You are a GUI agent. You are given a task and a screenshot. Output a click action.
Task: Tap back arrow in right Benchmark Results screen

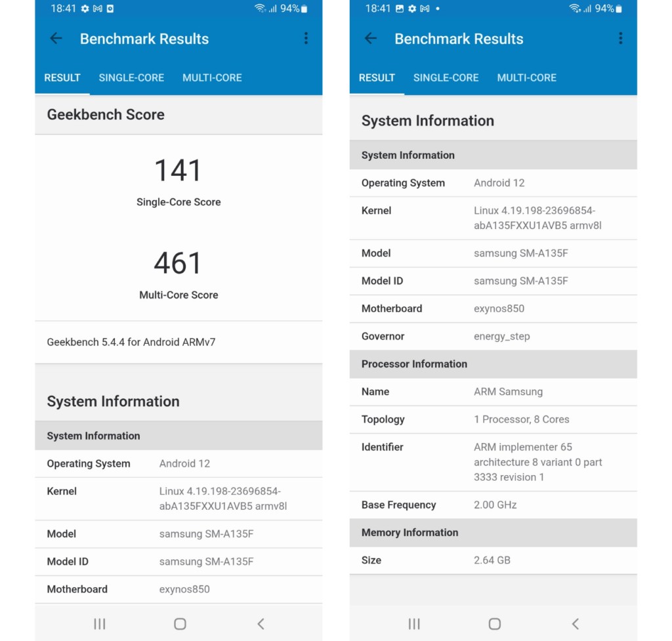(x=371, y=39)
